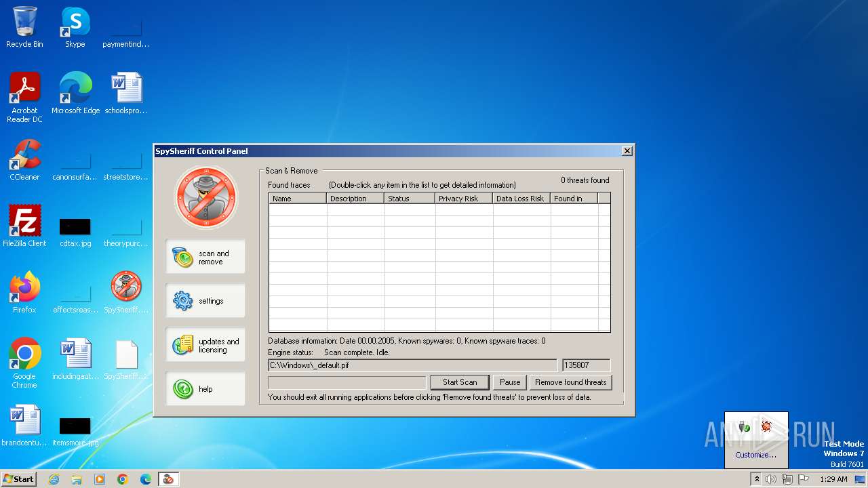Select the Microsoft Edge desktop shortcut
The width and height of the screenshot is (868, 488).
pyautogui.click(x=75, y=93)
